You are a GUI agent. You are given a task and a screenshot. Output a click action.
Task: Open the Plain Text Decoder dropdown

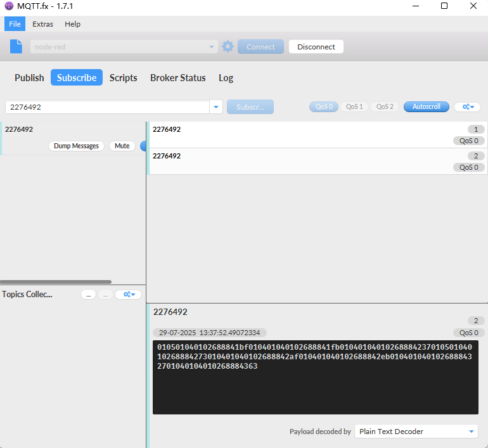point(416,432)
